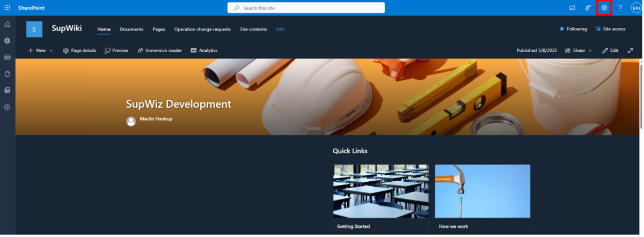
Task: Open My lists icon in sidebar
Action: [8, 90]
